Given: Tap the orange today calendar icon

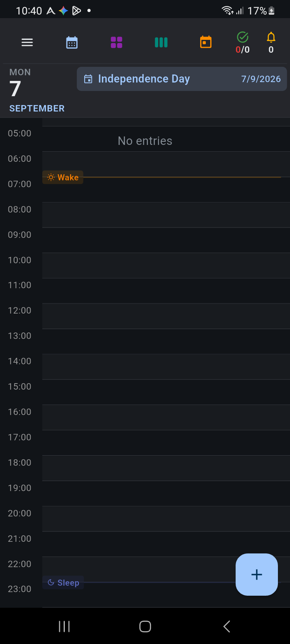Looking at the screenshot, I should click(206, 42).
